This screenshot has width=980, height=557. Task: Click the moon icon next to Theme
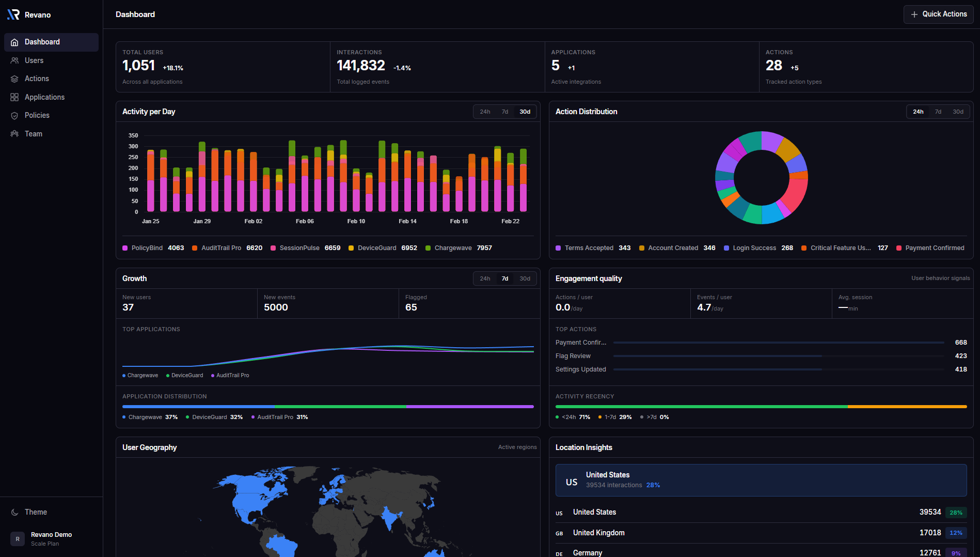click(x=15, y=512)
